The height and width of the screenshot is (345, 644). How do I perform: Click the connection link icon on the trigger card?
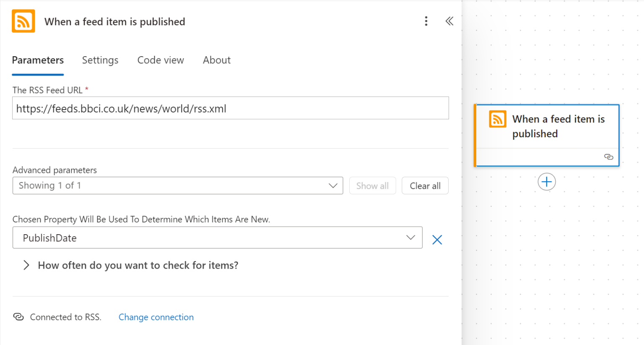(x=608, y=157)
